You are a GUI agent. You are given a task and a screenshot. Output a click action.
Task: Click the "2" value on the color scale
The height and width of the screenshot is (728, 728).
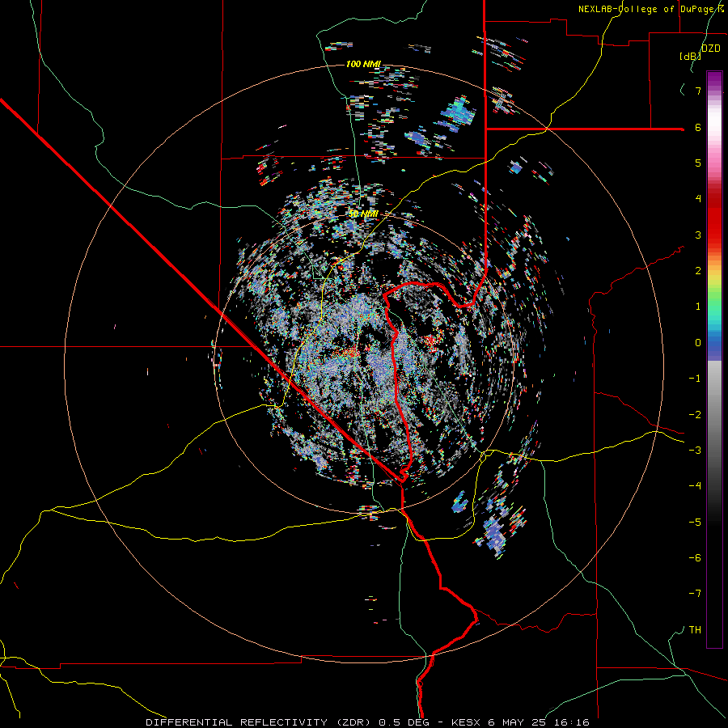698,271
